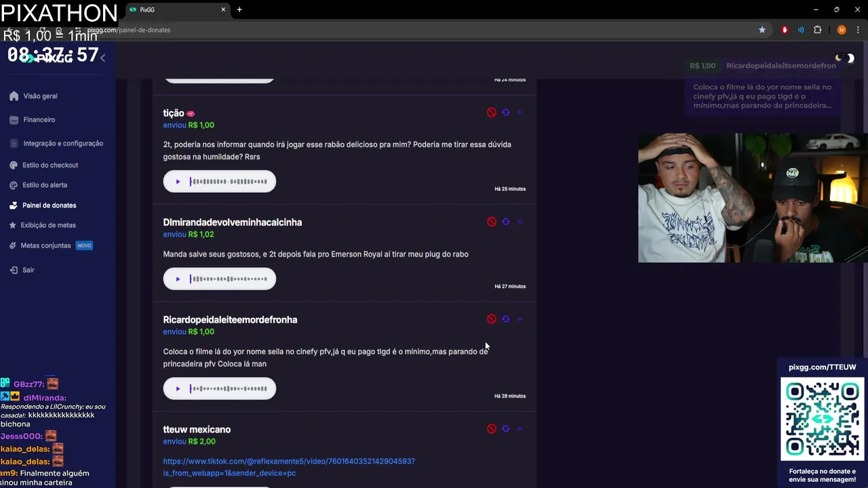
Task: Collapse the PixGG sidebar with the chevron
Action: coord(102,58)
